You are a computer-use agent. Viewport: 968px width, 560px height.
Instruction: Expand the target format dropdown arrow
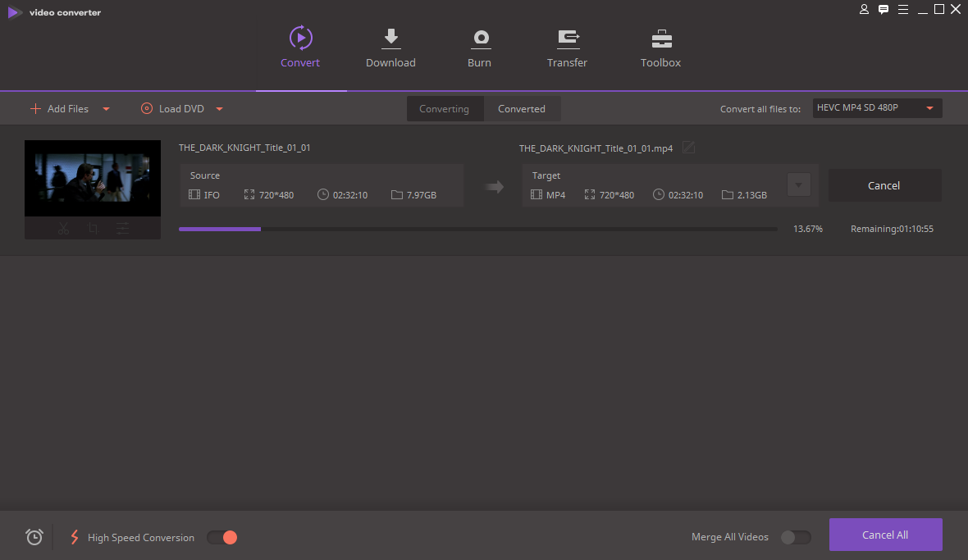pos(799,185)
